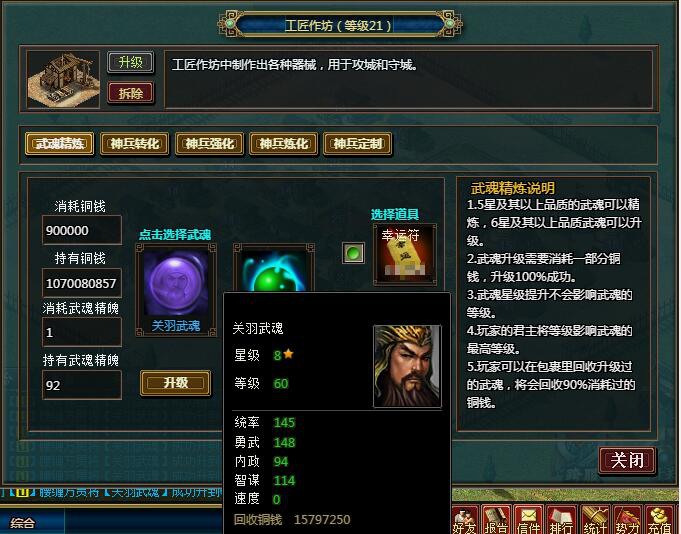The image size is (681, 534).
Task: Open the 充值 recharge gold icon
Action: (660, 519)
